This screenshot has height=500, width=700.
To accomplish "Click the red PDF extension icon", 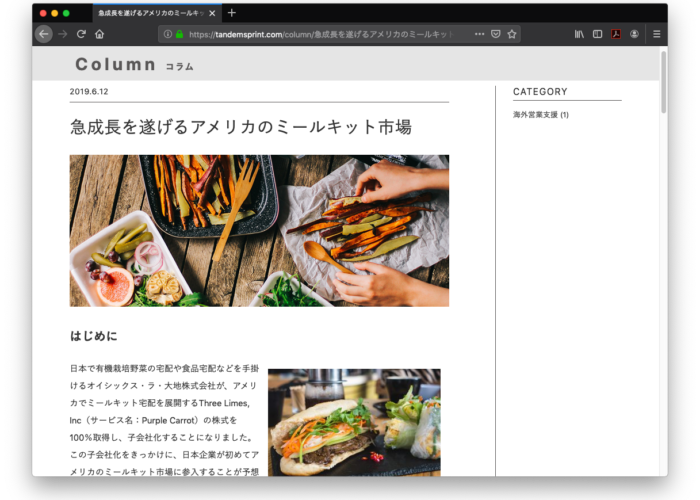I will 616,34.
